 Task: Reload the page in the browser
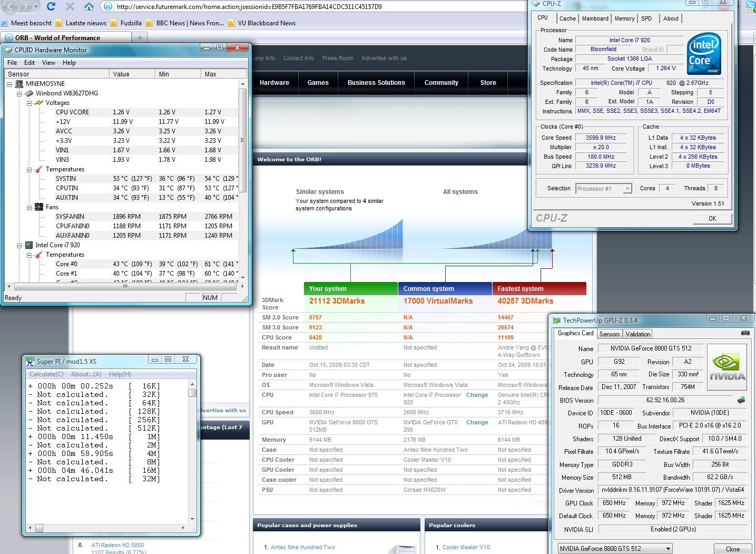click(51, 6)
